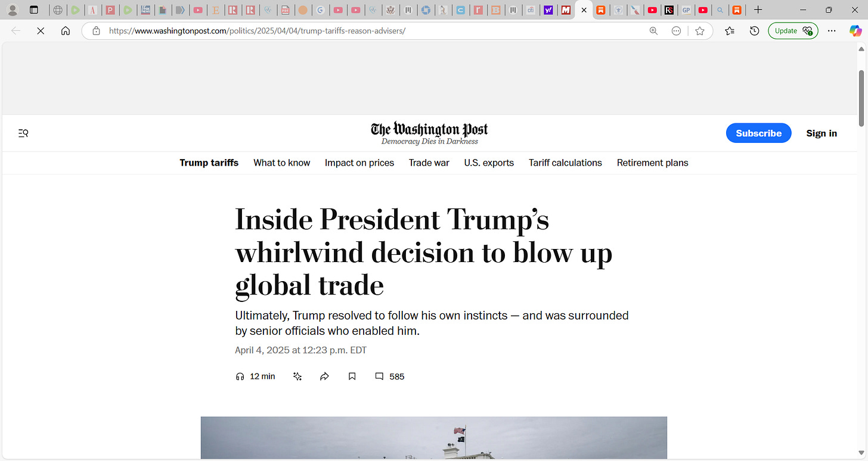Open the U.S. exports link
Viewport: 868px width, 461px height.
[489, 163]
